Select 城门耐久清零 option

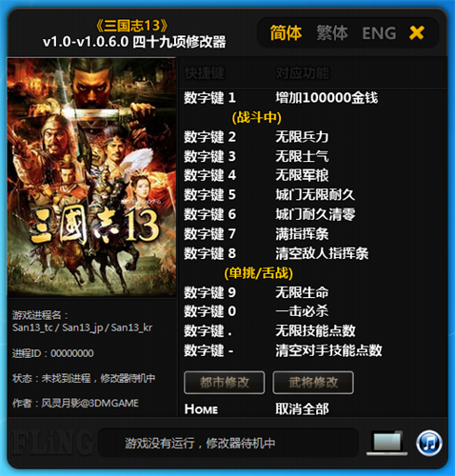point(315,214)
